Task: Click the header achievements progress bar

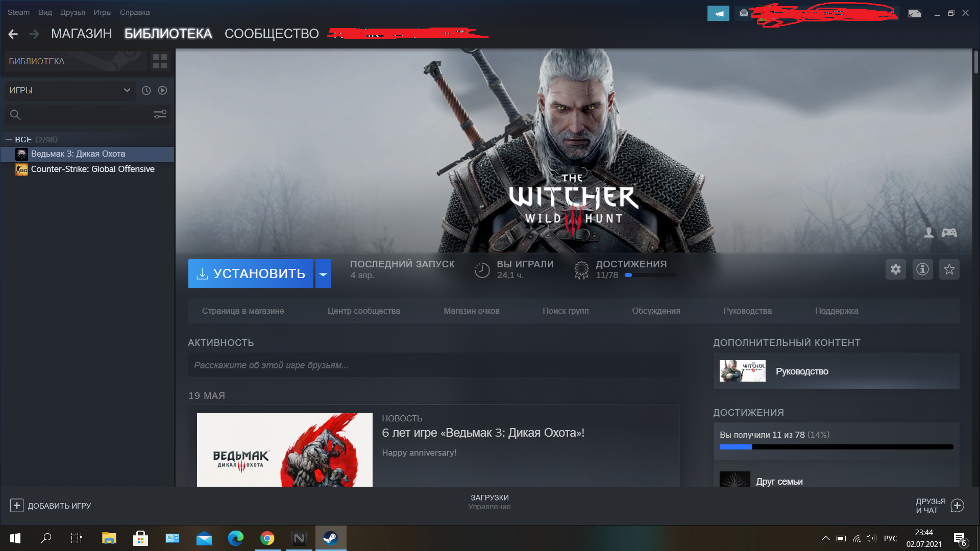Action: coord(650,275)
